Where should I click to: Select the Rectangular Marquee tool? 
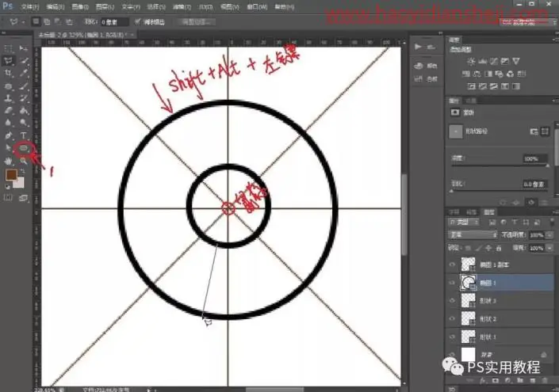coord(9,48)
